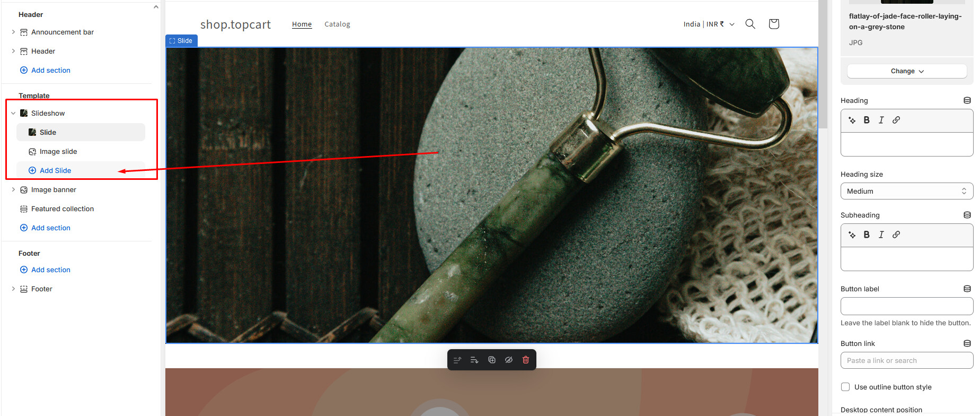Collapse the Slideshow section chevron
980x416 pixels.
point(13,114)
